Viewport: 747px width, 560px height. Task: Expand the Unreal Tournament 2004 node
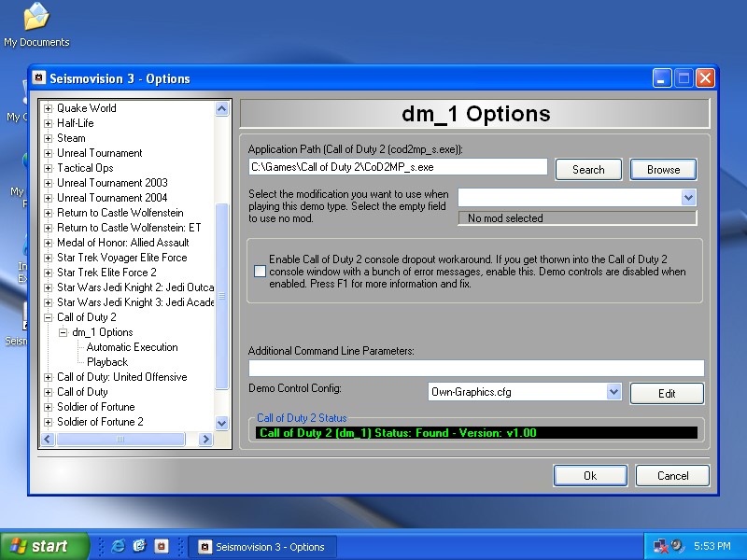click(x=49, y=198)
